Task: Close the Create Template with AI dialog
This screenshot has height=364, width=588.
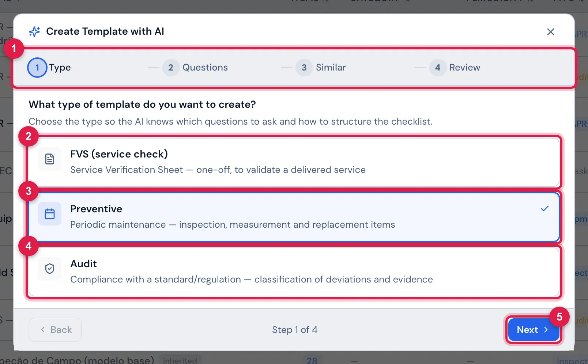Action: coord(550,32)
